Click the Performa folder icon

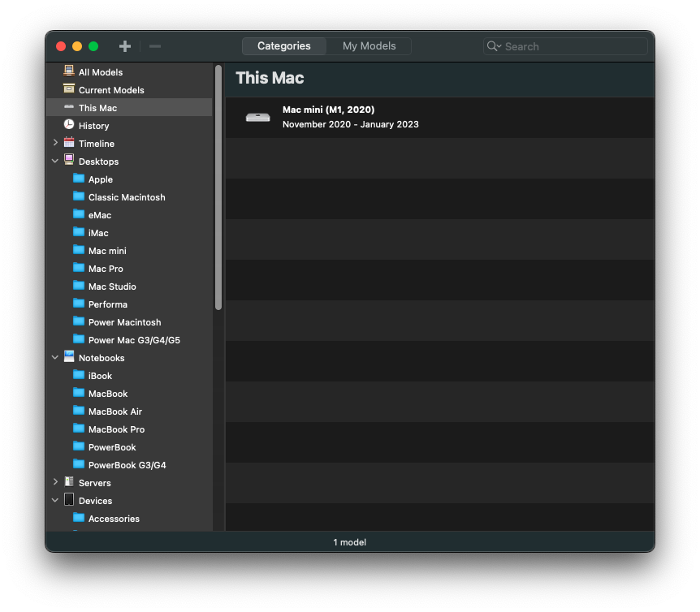pyautogui.click(x=79, y=304)
